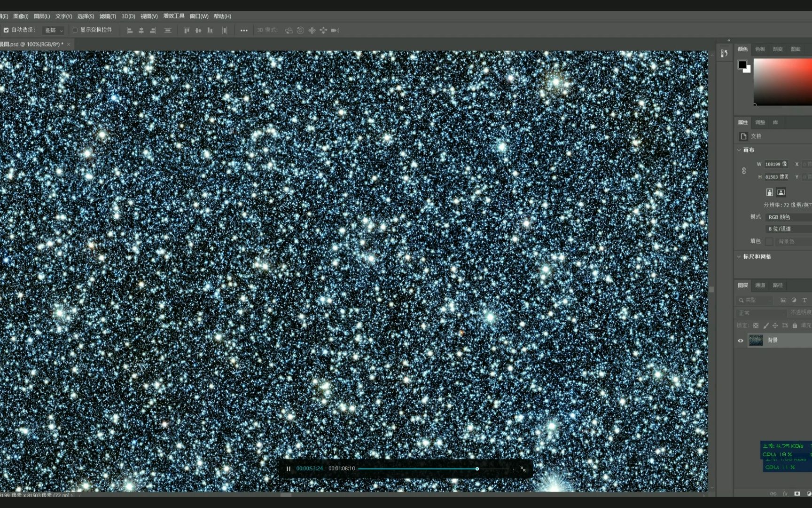Click the link width and height chain icon
Image resolution: width=812 pixels, height=508 pixels.
pos(744,171)
